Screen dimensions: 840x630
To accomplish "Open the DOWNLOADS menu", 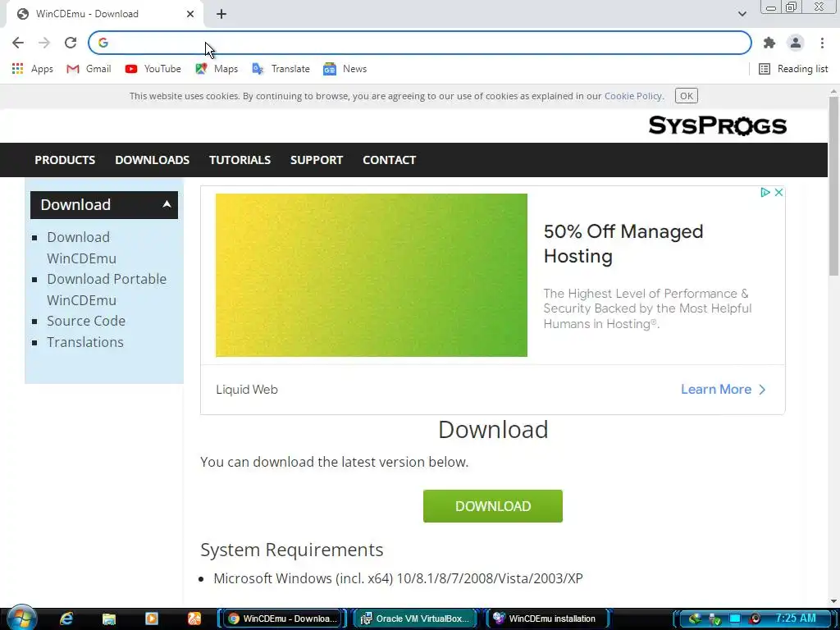I will coord(152,160).
